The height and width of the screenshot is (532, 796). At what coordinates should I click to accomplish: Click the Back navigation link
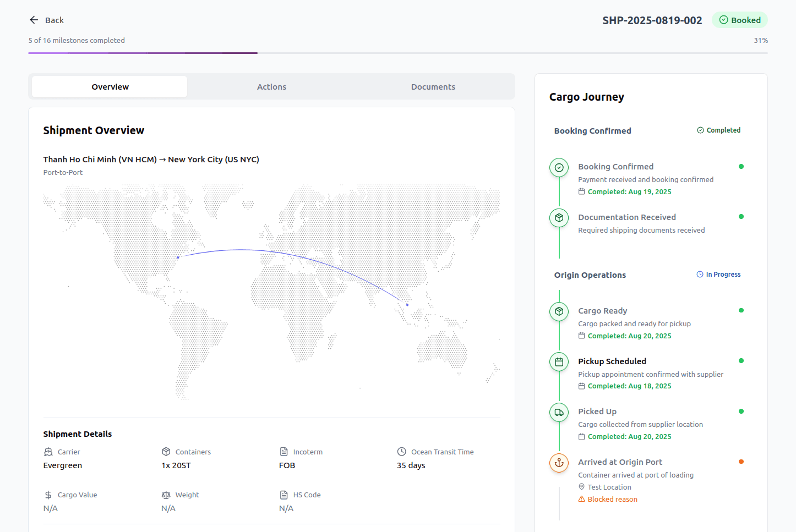46,20
